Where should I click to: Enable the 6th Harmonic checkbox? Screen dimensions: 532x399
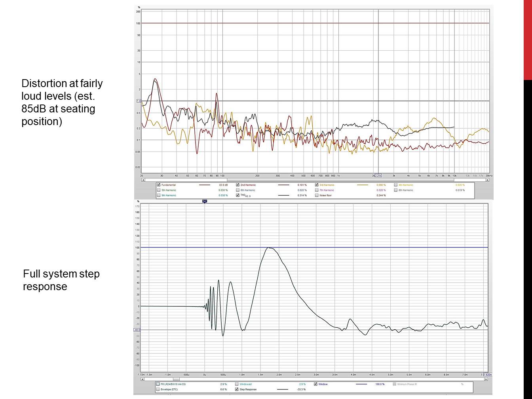(238, 190)
